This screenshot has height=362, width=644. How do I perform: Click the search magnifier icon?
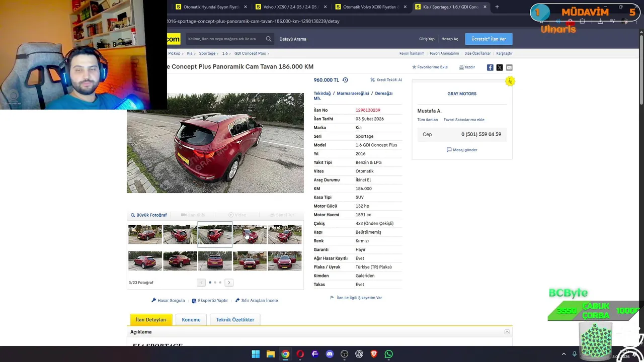pyautogui.click(x=269, y=39)
